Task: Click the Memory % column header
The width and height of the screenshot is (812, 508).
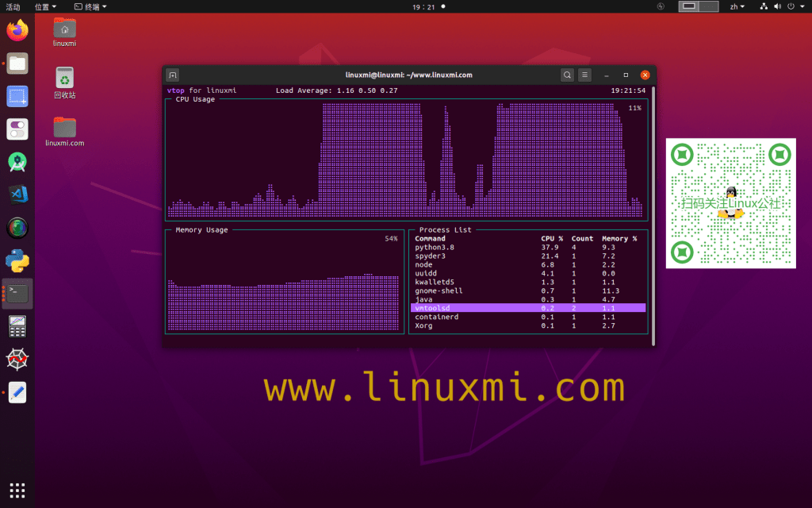Action: coord(619,238)
